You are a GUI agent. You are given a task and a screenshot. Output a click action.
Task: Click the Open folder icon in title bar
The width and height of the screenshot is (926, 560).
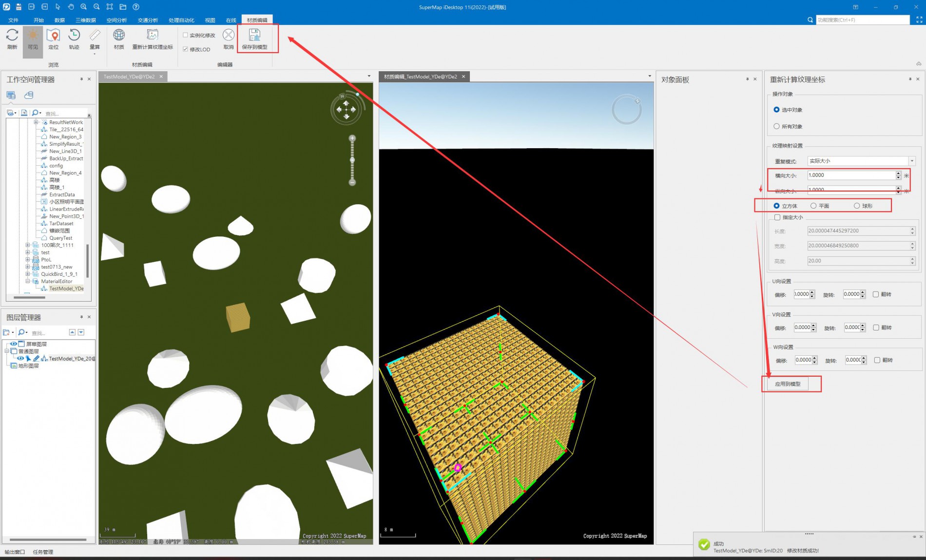(x=123, y=7)
